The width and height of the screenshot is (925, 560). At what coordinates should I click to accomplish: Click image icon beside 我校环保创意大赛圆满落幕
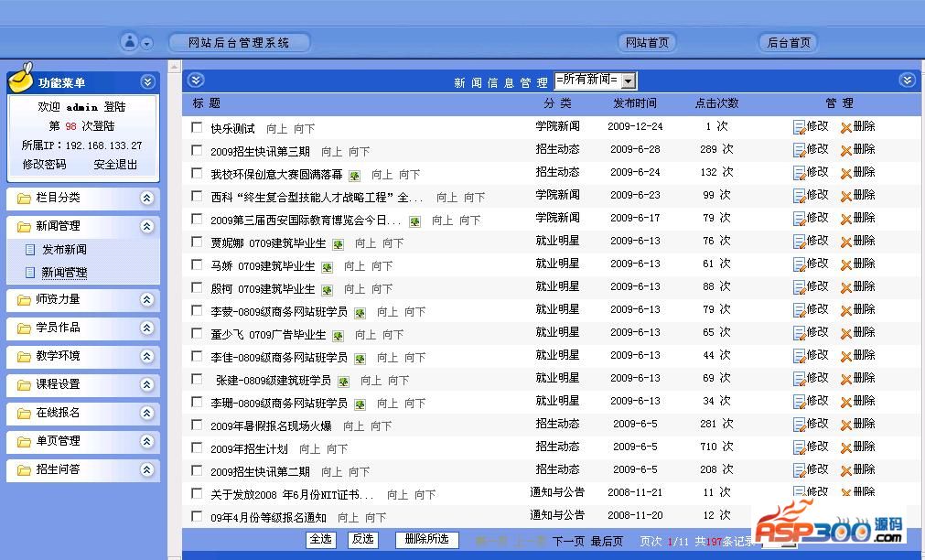pos(354,175)
